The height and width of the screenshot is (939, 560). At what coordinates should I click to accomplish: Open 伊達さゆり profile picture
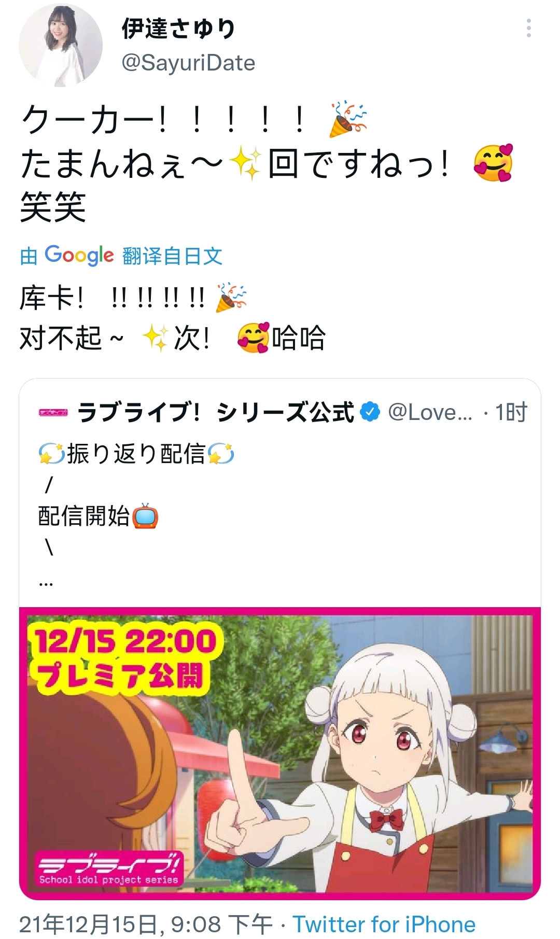(61, 46)
